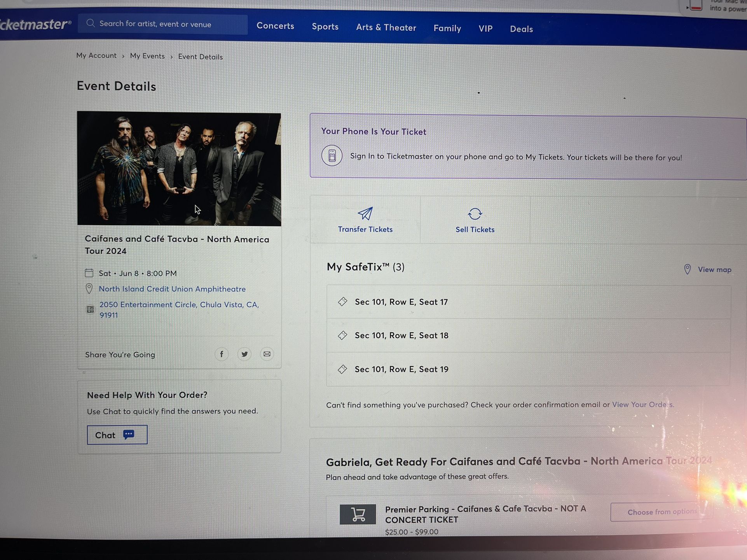The width and height of the screenshot is (747, 560).
Task: Start a Chat for order help
Action: (x=117, y=435)
